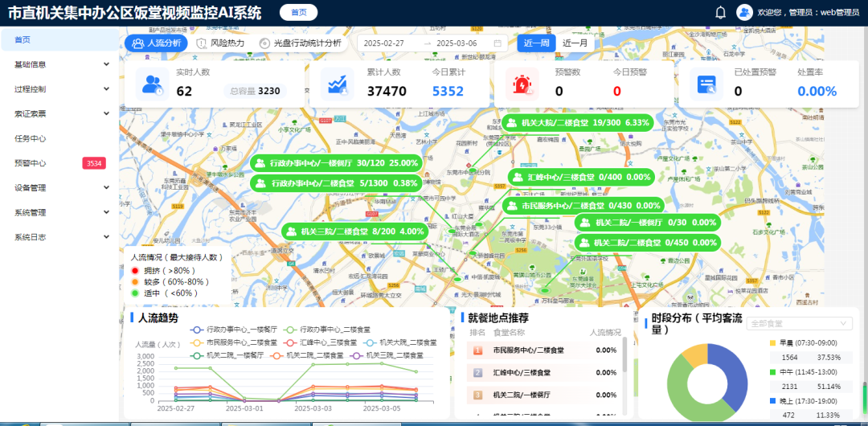The image size is (868, 426).
Task: Click people icon on 机关三院/二楼食堂 label
Action: (x=291, y=231)
